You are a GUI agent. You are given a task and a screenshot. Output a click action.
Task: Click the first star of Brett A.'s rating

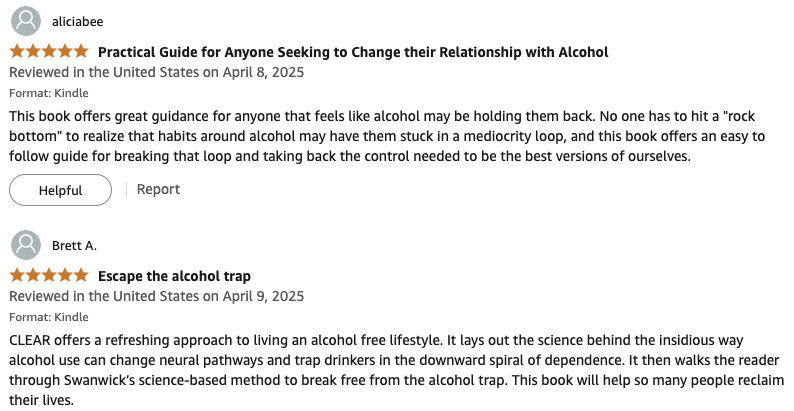(17, 275)
